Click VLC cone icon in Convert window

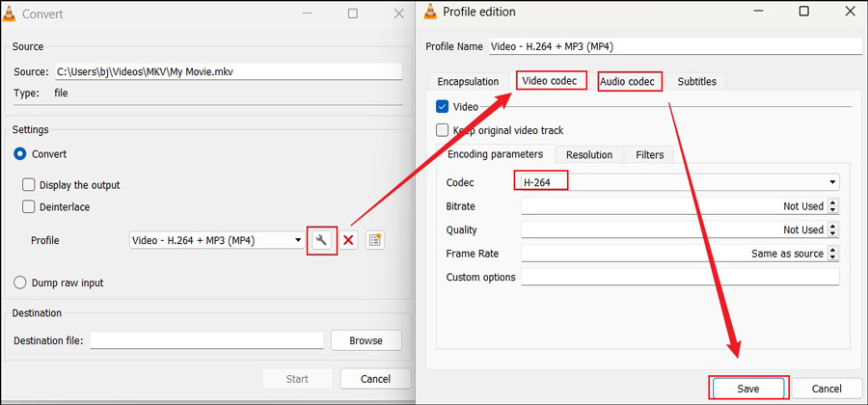click(10, 13)
